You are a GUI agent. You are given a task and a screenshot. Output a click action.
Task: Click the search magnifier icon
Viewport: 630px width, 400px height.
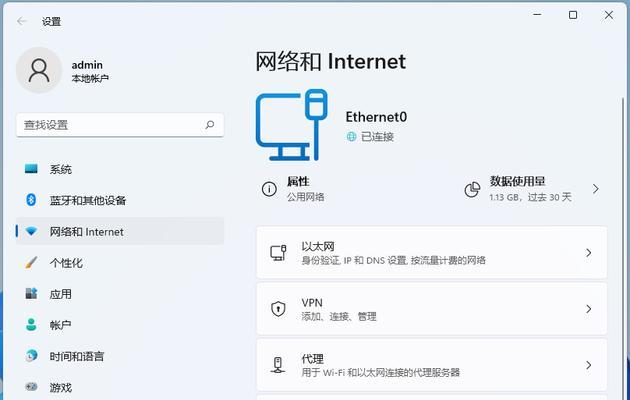pos(210,125)
